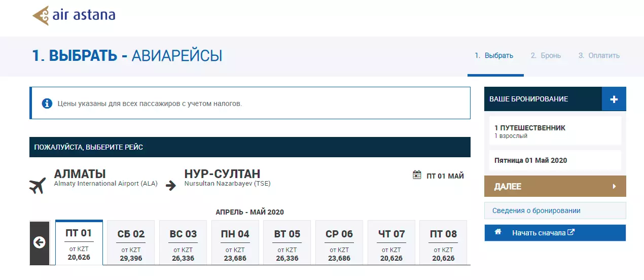This screenshot has width=644, height=280.
Task: Select step 2. Бронь tab
Action: point(546,56)
